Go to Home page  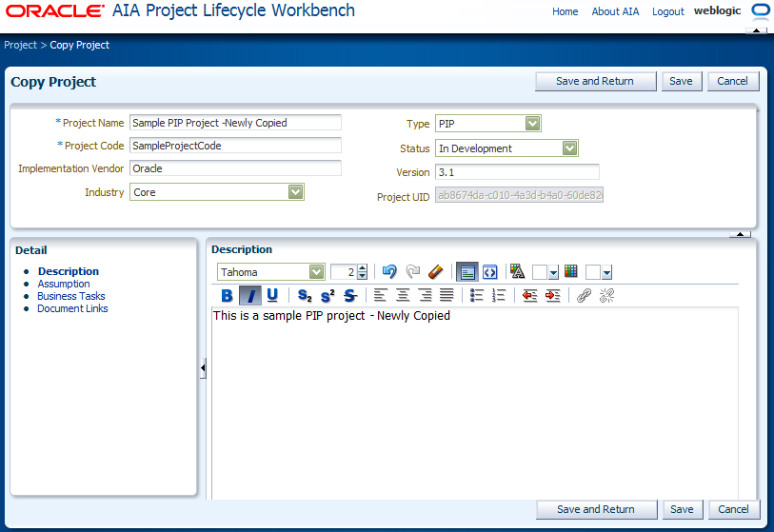(566, 11)
